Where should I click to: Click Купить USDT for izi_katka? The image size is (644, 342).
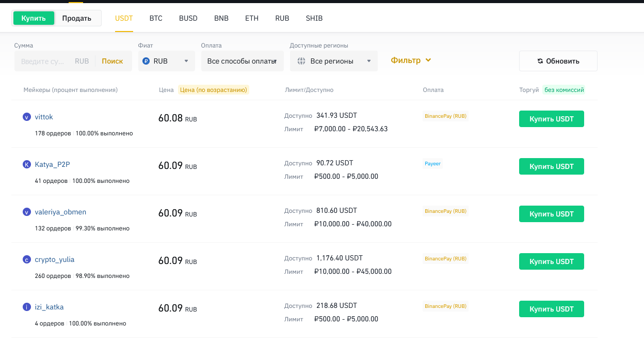click(552, 309)
